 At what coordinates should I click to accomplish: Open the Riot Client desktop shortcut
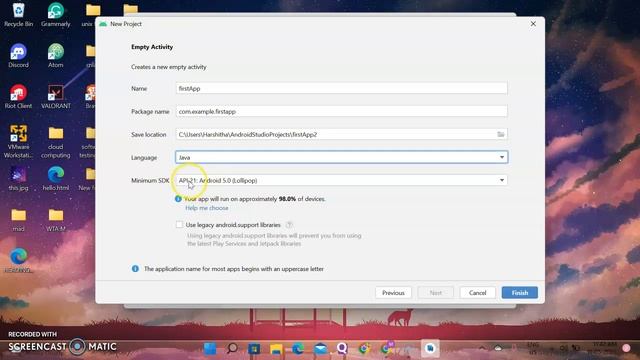click(18, 96)
